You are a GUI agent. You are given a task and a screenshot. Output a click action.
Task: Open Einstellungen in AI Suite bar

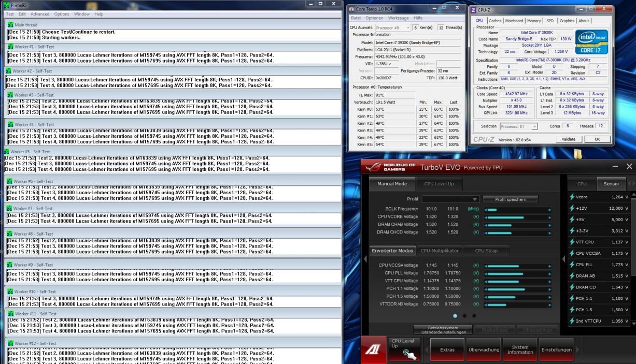click(557, 350)
